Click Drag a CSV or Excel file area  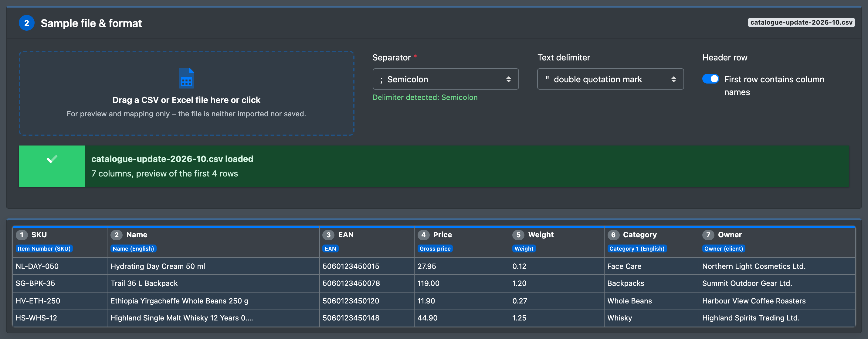pos(186,93)
